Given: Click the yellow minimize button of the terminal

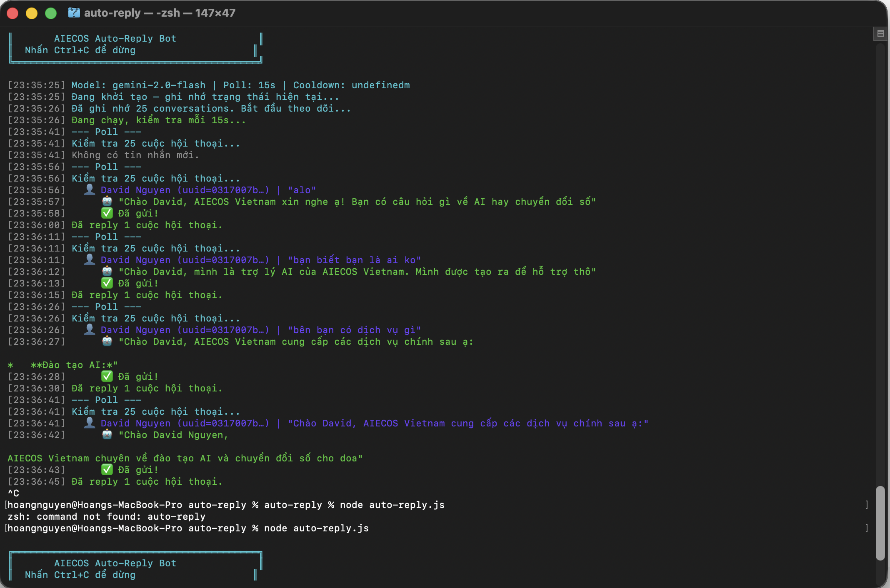Looking at the screenshot, I should pyautogui.click(x=32, y=13).
